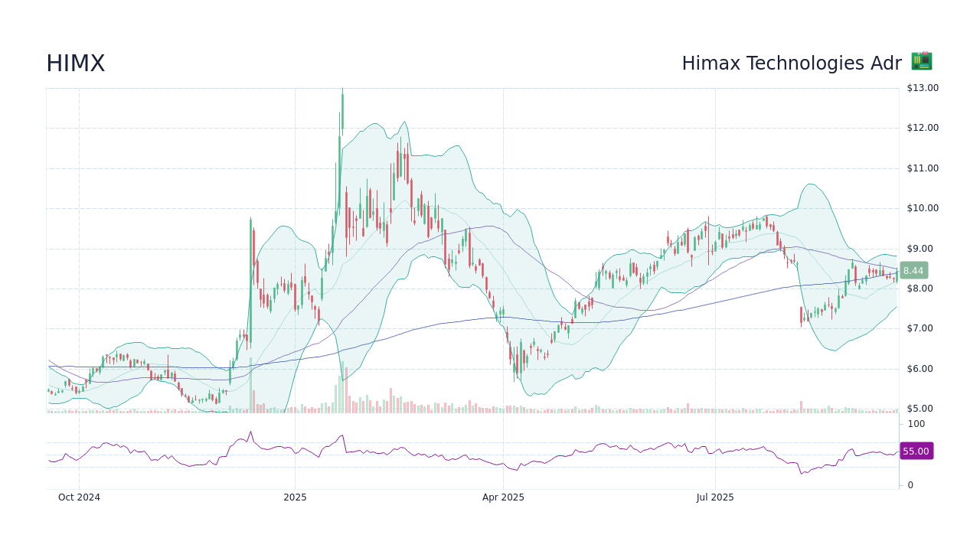
Task: Click the Oct 2024 date label
Action: [x=79, y=497]
